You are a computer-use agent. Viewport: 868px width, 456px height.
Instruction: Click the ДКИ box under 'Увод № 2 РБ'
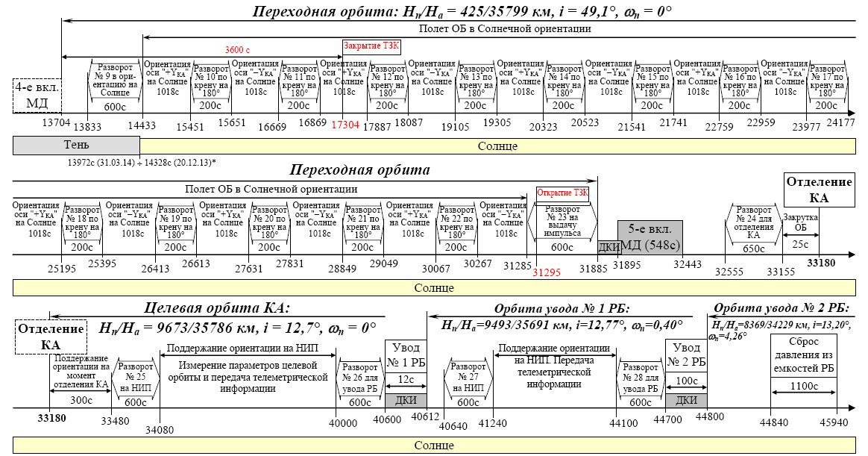click(x=687, y=400)
